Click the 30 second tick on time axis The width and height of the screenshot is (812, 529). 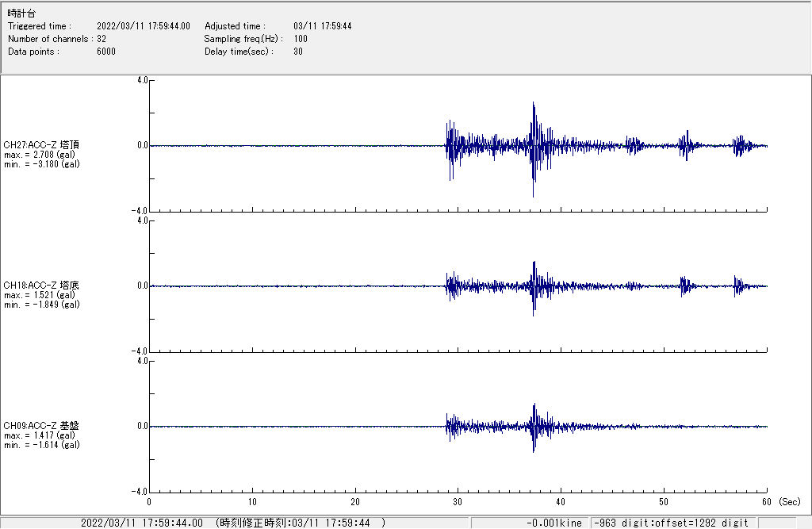458,502
